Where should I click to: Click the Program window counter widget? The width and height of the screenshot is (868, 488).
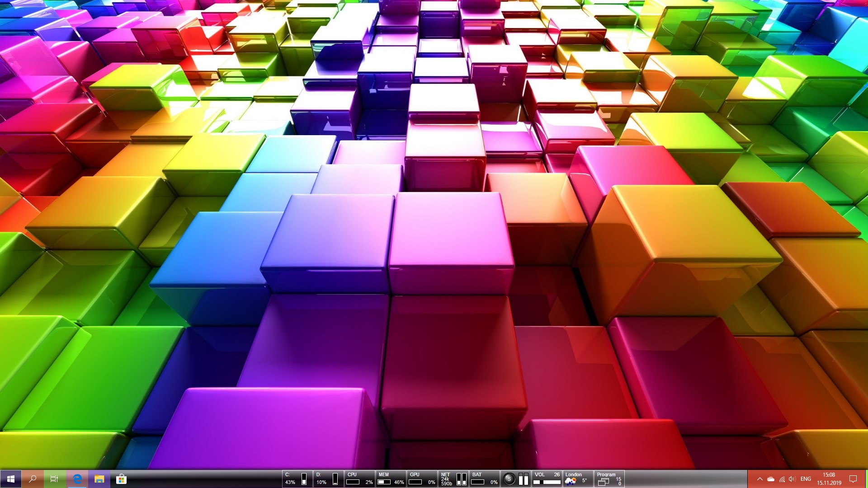point(609,479)
